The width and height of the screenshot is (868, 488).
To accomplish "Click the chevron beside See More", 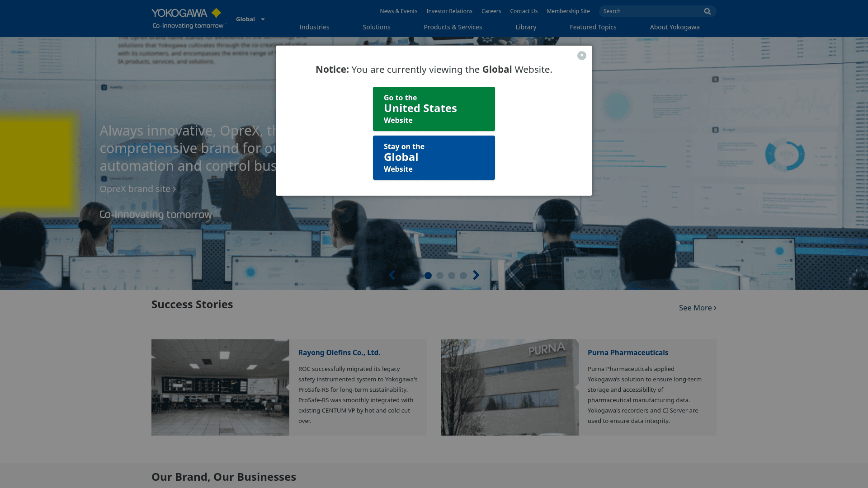I will coord(715,308).
